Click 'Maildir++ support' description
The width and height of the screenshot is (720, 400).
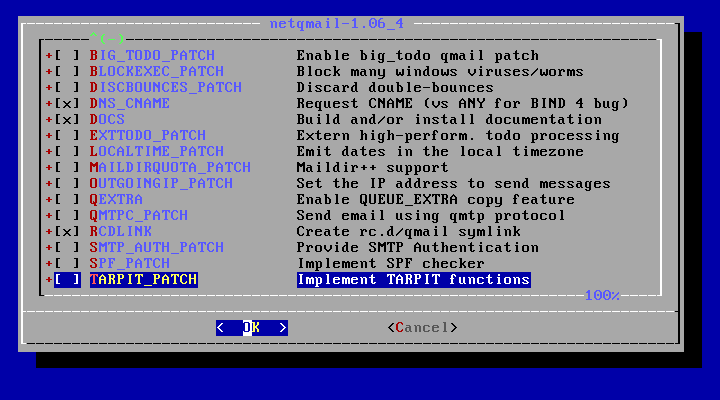(x=373, y=168)
